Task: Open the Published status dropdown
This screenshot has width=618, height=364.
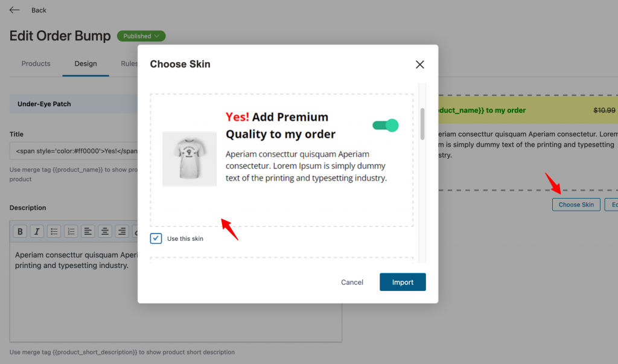Action: 141,36
